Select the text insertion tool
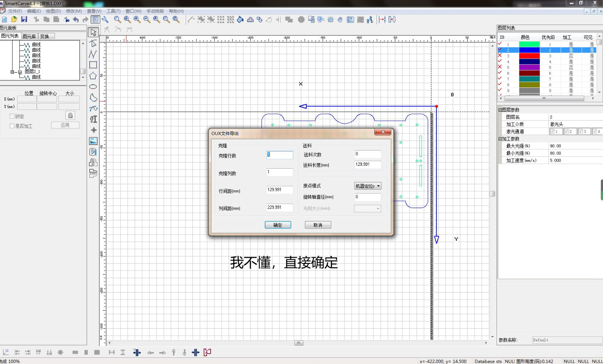The image size is (603, 364). [93, 119]
